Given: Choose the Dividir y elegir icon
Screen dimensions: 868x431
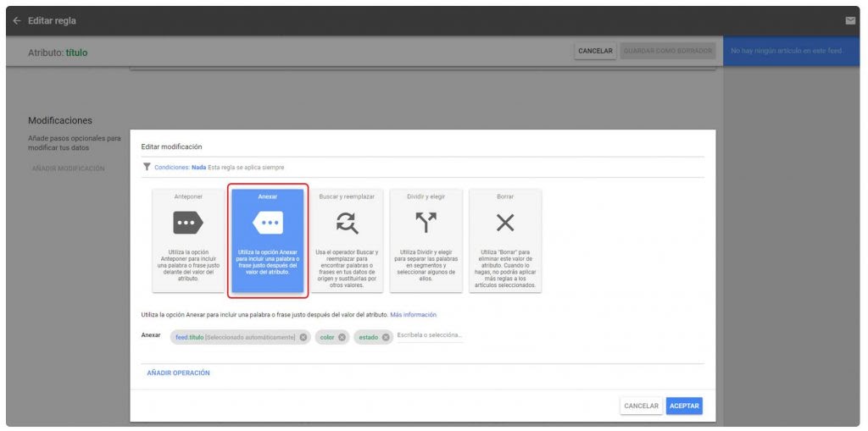Looking at the screenshot, I should pyautogui.click(x=426, y=223).
